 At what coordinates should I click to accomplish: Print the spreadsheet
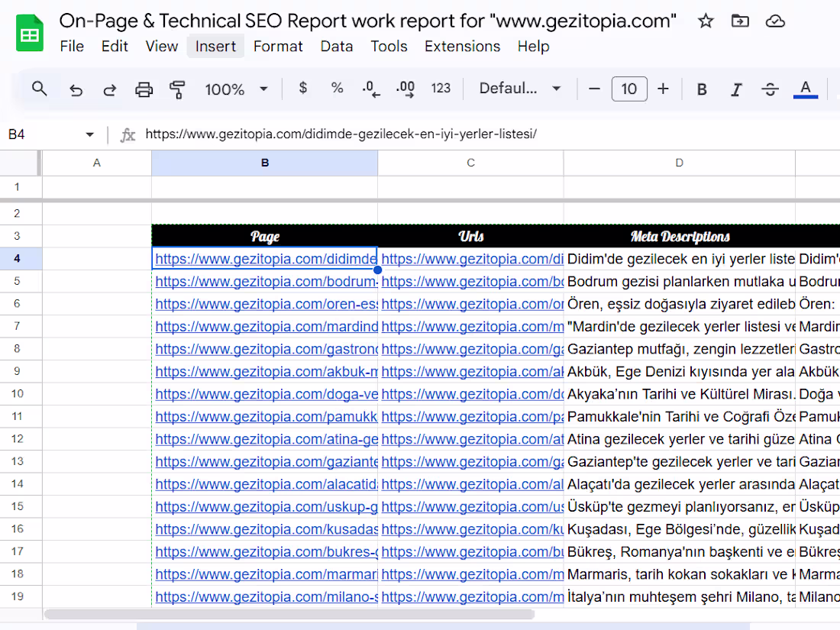(x=144, y=89)
